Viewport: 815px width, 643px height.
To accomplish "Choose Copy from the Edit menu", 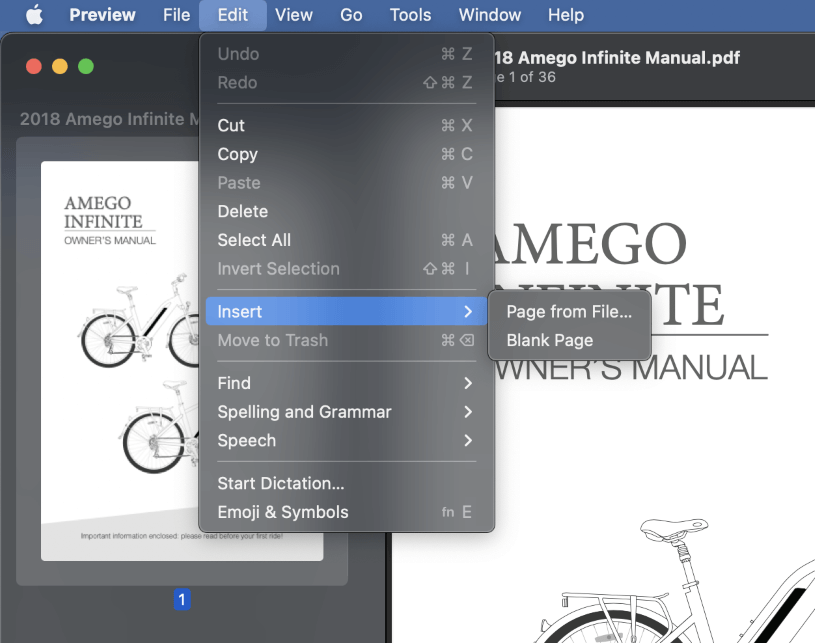I will (346, 154).
